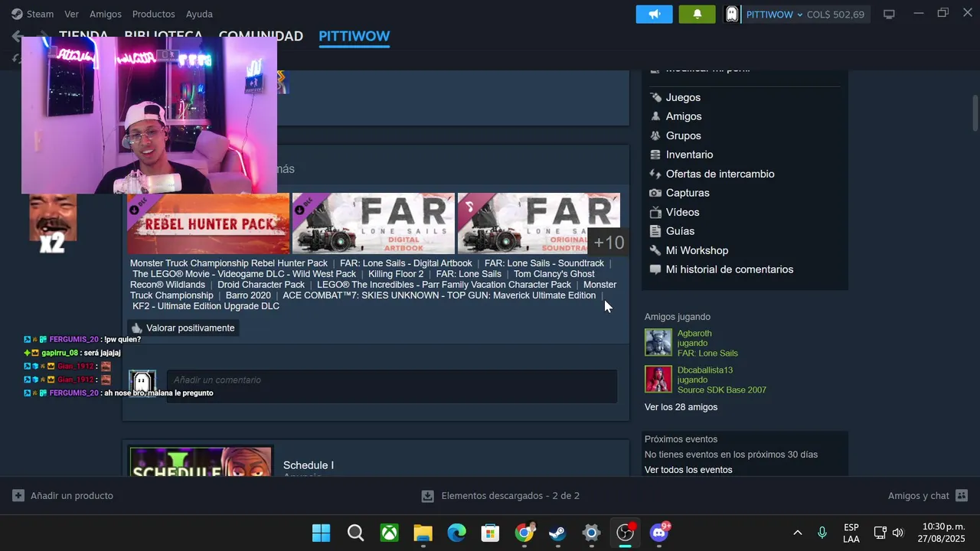Open the Ver menu
This screenshot has height=551, width=980.
pyautogui.click(x=71, y=14)
